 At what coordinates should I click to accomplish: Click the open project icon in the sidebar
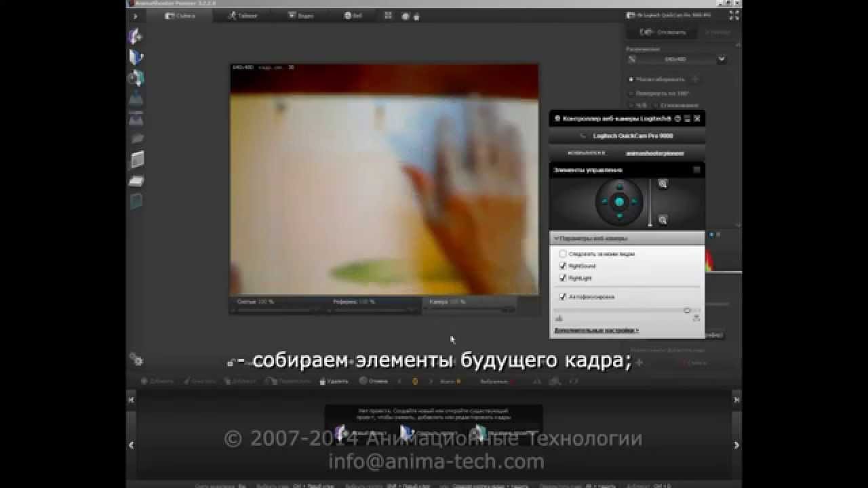(x=136, y=57)
